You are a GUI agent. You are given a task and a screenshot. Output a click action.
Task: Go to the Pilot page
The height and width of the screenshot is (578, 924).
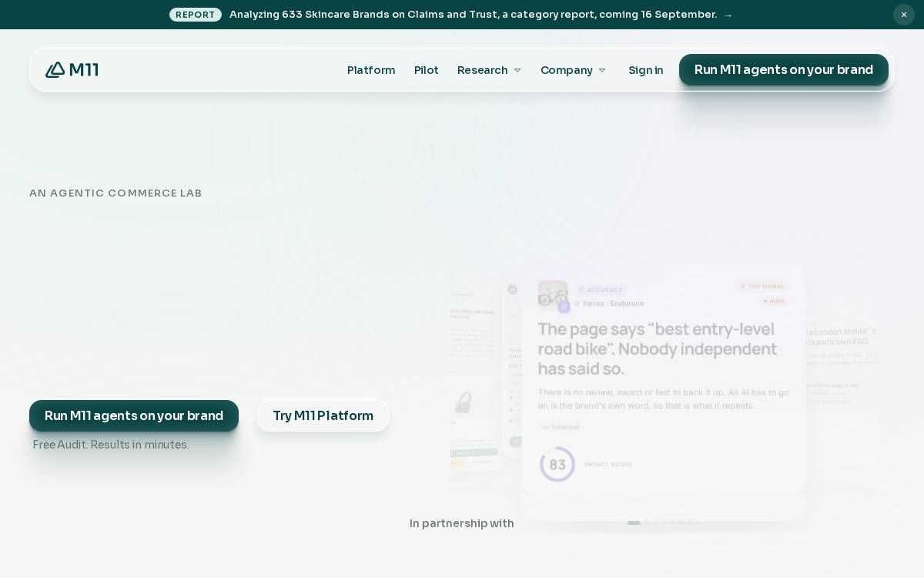[427, 70]
